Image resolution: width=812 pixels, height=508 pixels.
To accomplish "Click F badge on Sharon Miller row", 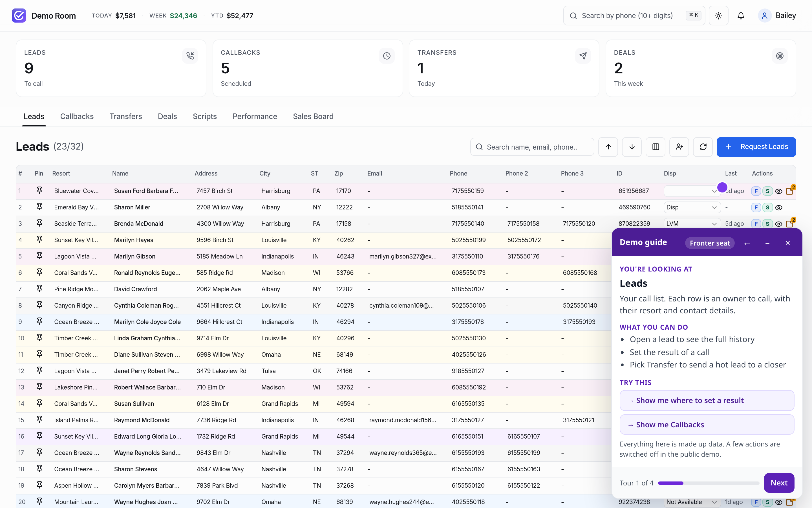I will tap(756, 207).
